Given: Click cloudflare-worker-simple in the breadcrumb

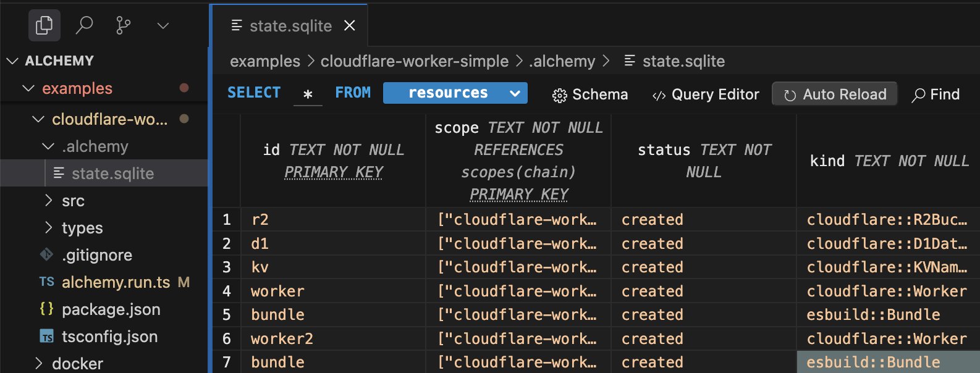Looking at the screenshot, I should click(x=414, y=61).
